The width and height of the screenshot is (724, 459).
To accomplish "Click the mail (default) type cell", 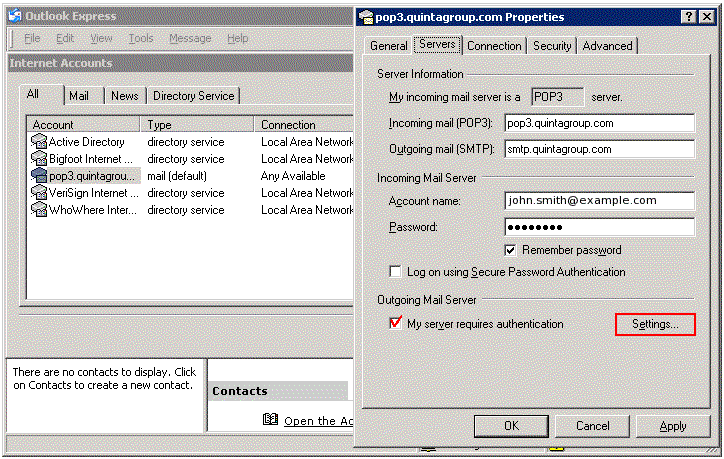I will (177, 176).
